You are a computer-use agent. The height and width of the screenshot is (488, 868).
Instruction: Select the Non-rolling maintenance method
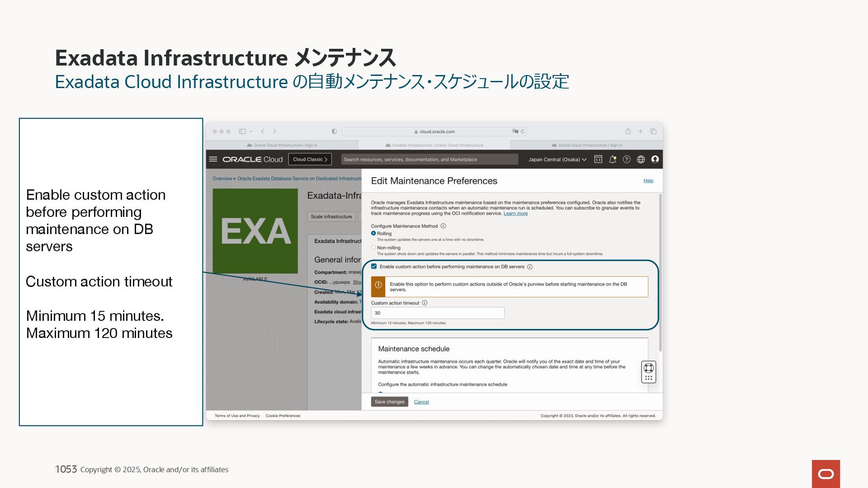pos(373,248)
